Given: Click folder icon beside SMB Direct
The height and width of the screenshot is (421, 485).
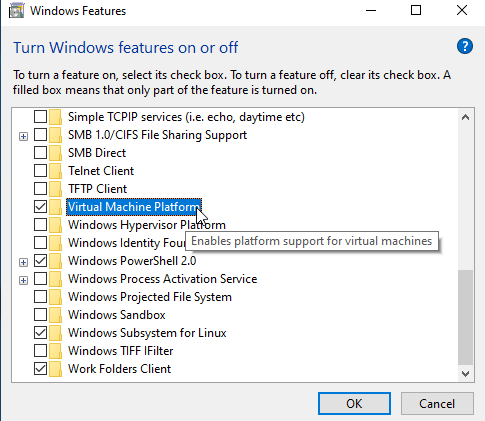Looking at the screenshot, I should [x=55, y=153].
